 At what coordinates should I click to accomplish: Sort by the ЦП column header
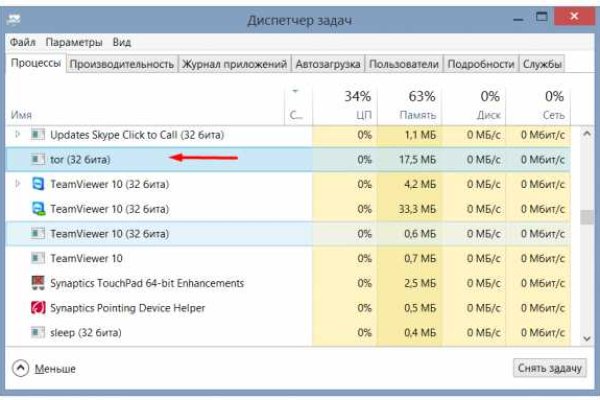point(356,104)
